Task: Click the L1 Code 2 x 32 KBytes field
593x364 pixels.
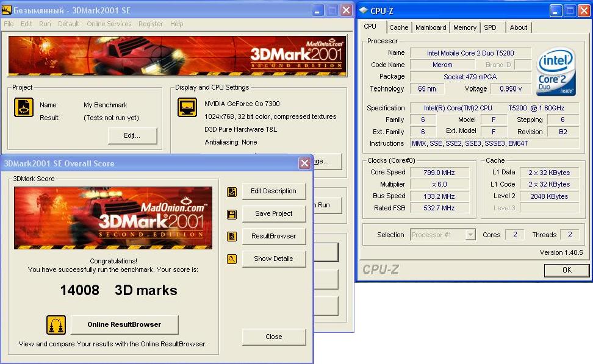Action: (x=550, y=185)
